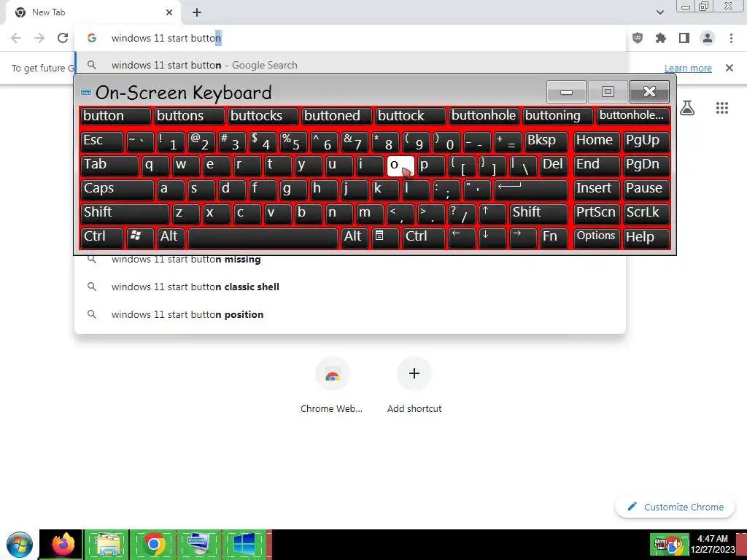Pick the word prediction 'buttons'
Screen dimensions: 747x560
[x=189, y=116]
